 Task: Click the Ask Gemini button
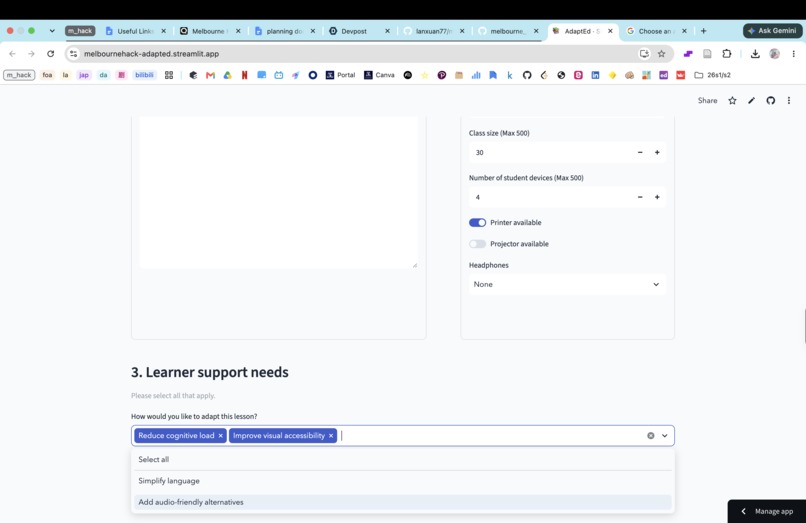[x=773, y=31]
